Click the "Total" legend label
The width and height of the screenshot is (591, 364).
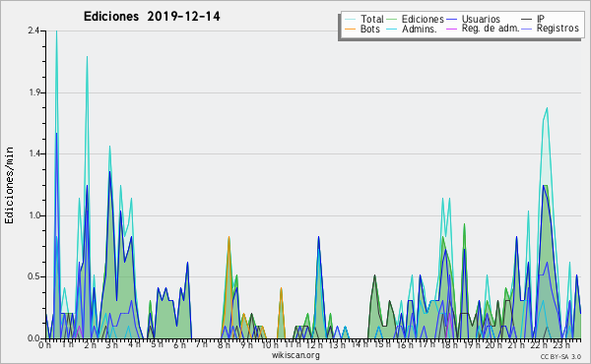tap(372, 19)
